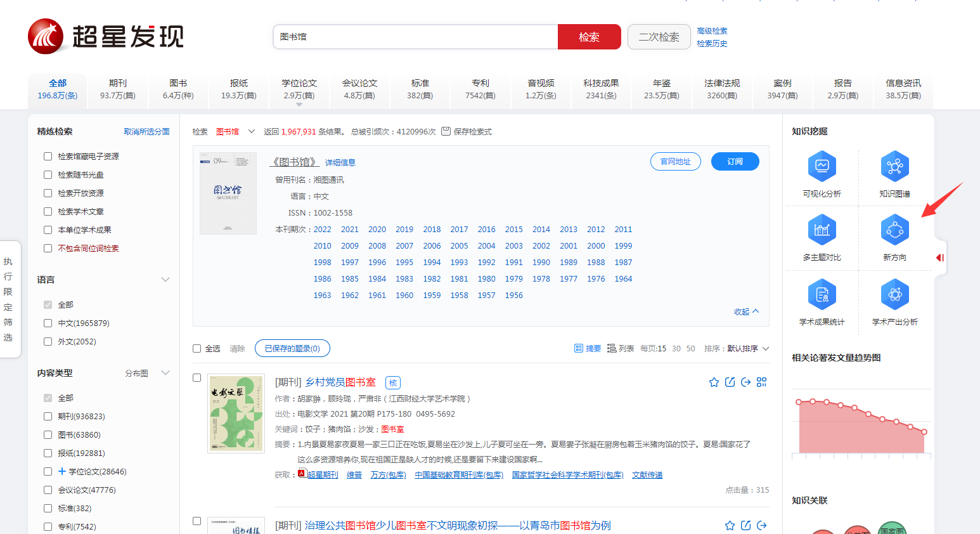The height and width of the screenshot is (534, 980).
Task: Switch to 列表 list view icon
Action: coord(612,348)
